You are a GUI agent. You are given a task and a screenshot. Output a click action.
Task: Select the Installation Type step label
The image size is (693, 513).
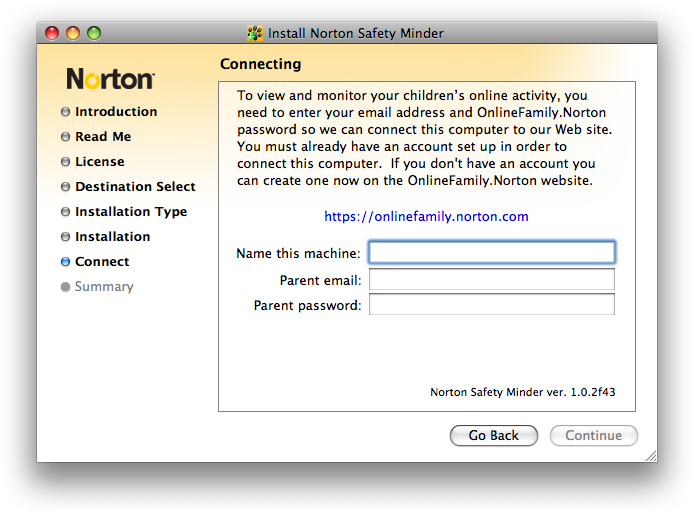(131, 212)
